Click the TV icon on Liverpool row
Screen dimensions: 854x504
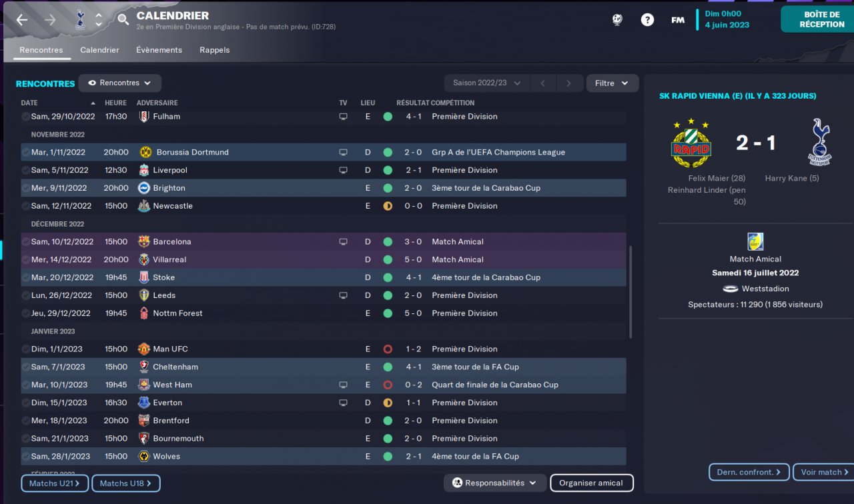[343, 170]
